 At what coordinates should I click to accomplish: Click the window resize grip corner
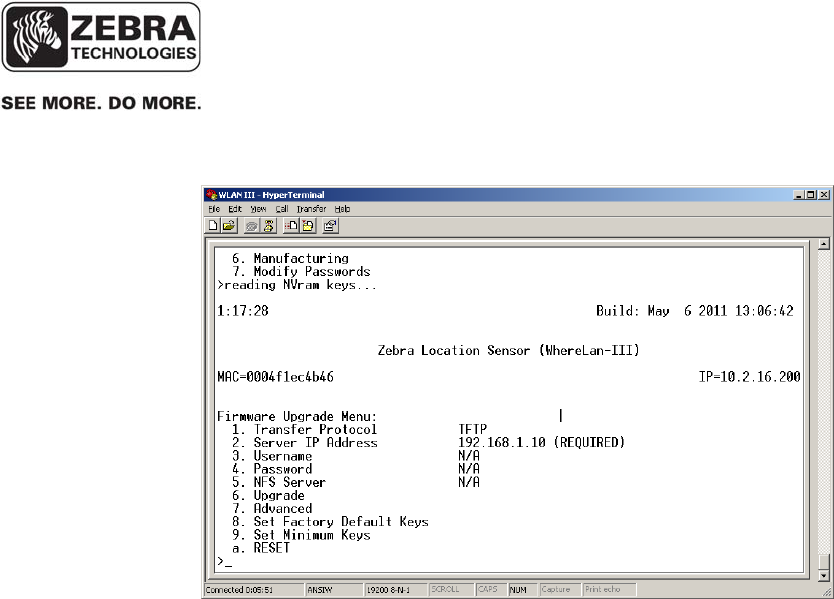coord(827,592)
